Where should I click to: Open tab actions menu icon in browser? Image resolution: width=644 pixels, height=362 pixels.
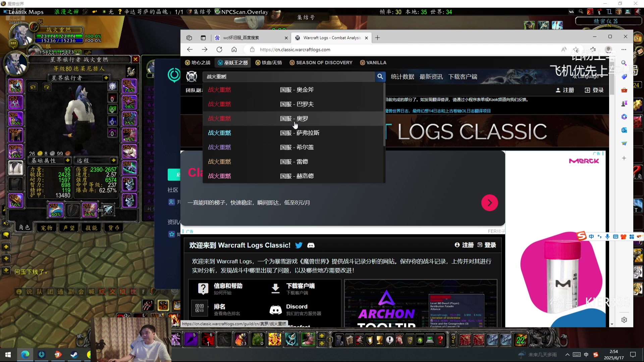coord(203,38)
